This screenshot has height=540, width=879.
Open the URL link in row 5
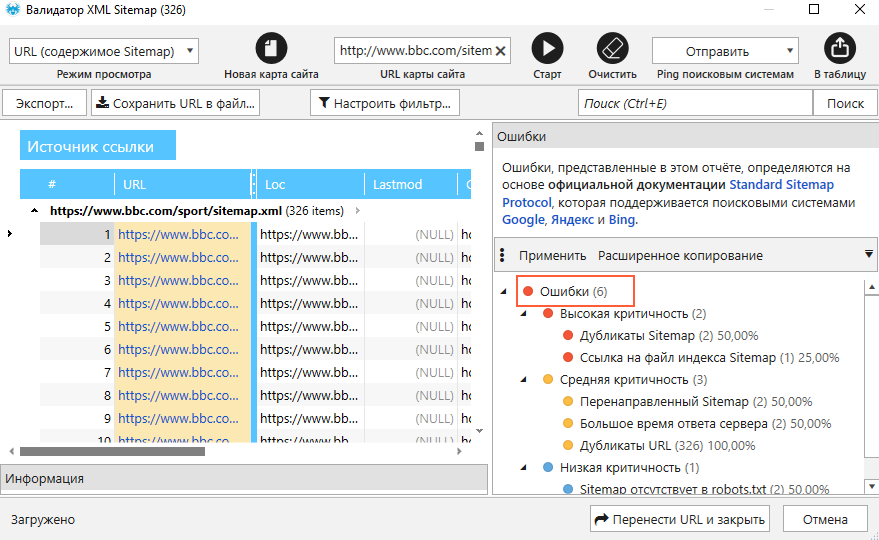coord(178,326)
